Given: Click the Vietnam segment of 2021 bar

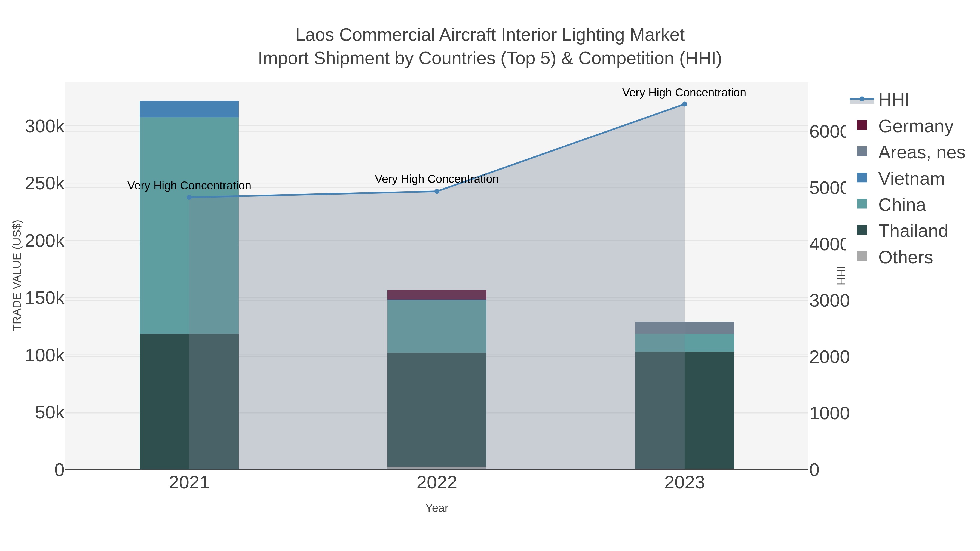Looking at the screenshot, I should click(189, 109).
